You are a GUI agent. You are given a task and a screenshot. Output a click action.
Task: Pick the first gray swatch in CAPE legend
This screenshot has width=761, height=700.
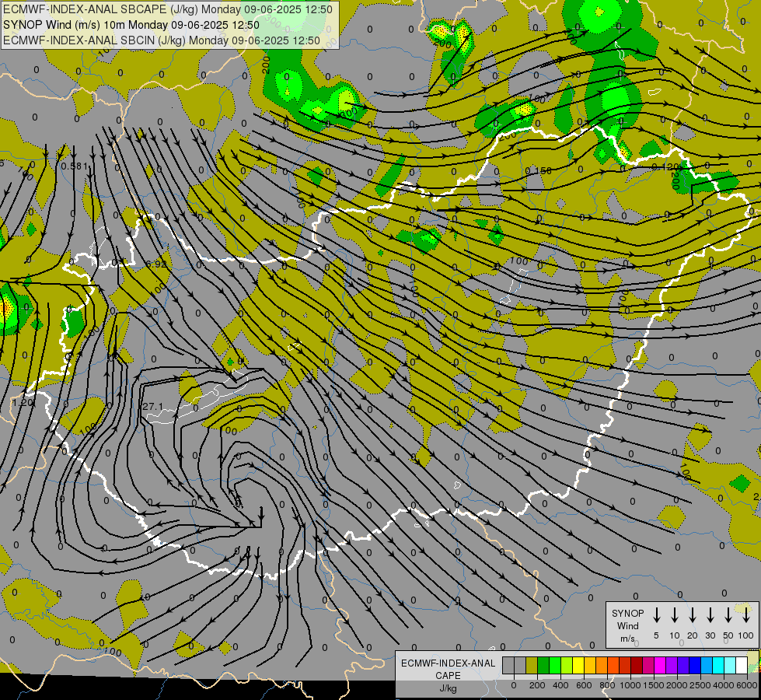(508, 665)
